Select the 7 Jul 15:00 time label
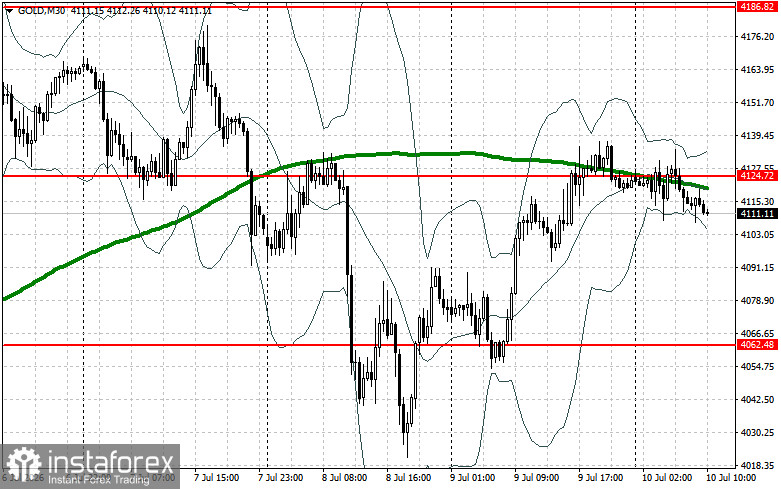This screenshot has width=781, height=489. pyautogui.click(x=216, y=478)
